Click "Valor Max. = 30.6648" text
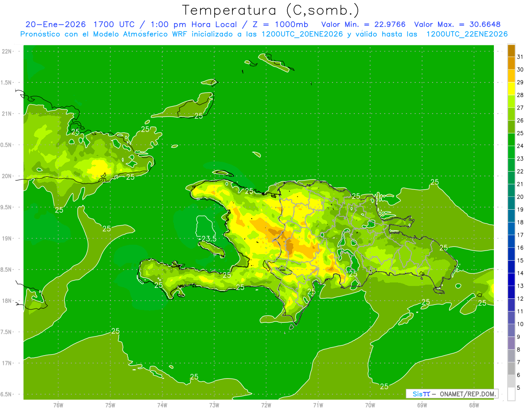This screenshot has width=532, height=411. click(x=458, y=24)
